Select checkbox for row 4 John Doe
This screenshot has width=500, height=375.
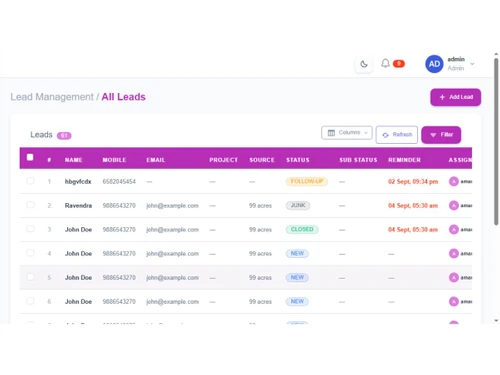(x=30, y=253)
